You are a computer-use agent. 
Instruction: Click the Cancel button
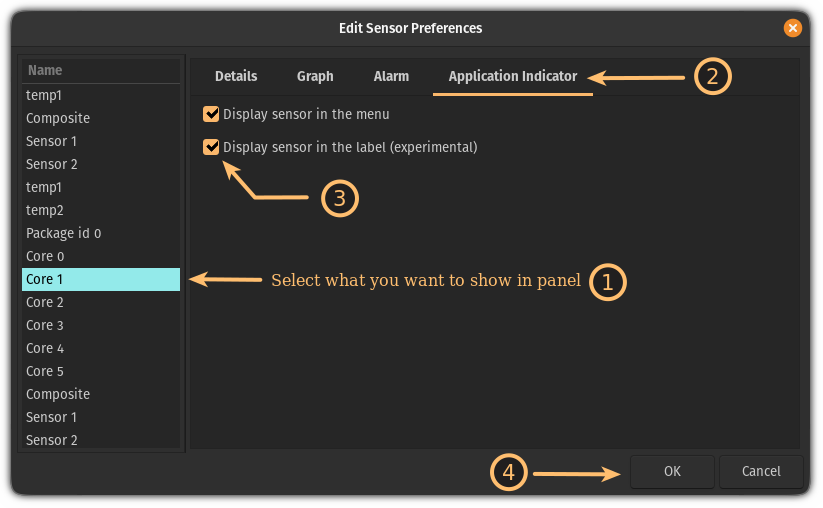(761, 471)
